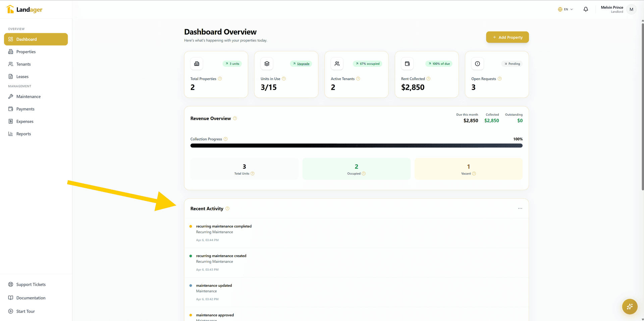Open the EN language dropdown
644x321 pixels.
coord(566,9)
